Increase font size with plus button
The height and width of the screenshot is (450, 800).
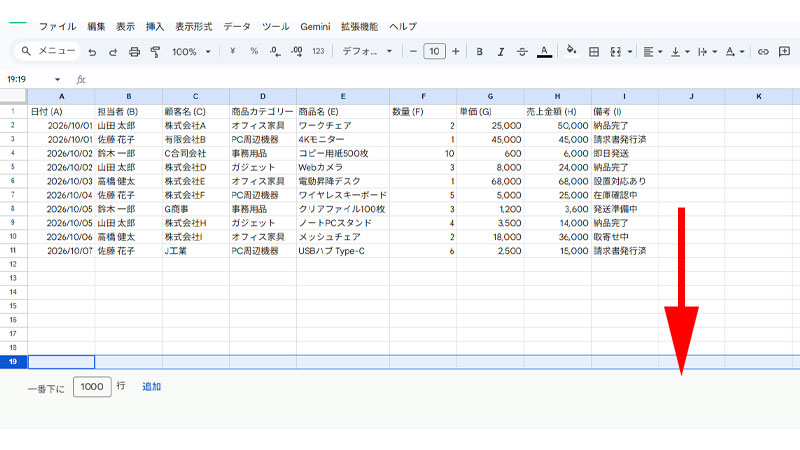coord(456,51)
